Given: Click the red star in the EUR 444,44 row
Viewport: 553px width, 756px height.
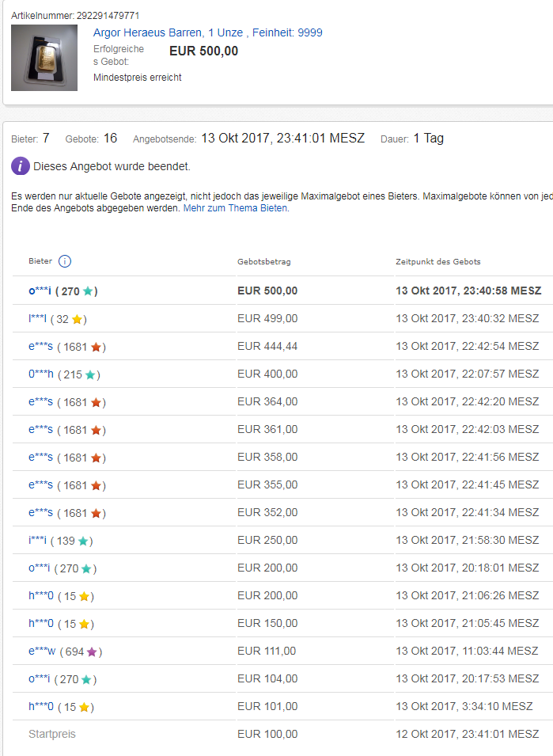Looking at the screenshot, I should coord(96,347).
